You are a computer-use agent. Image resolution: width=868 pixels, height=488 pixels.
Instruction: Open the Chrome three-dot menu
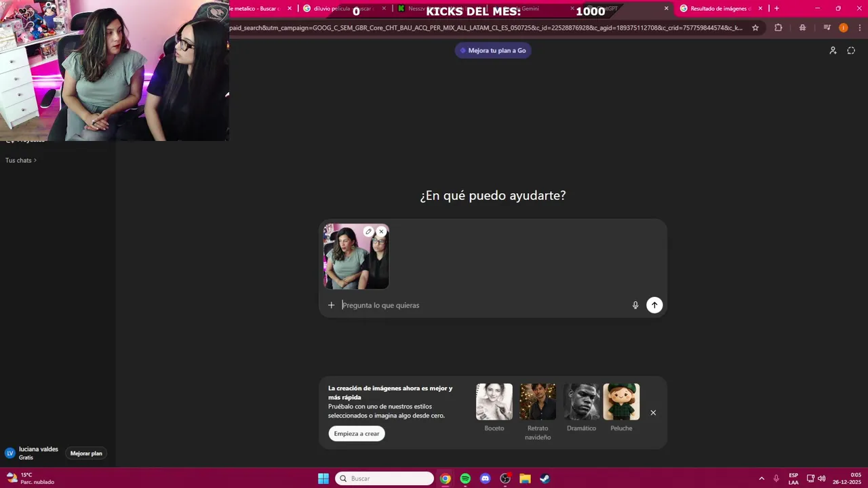pos(859,28)
